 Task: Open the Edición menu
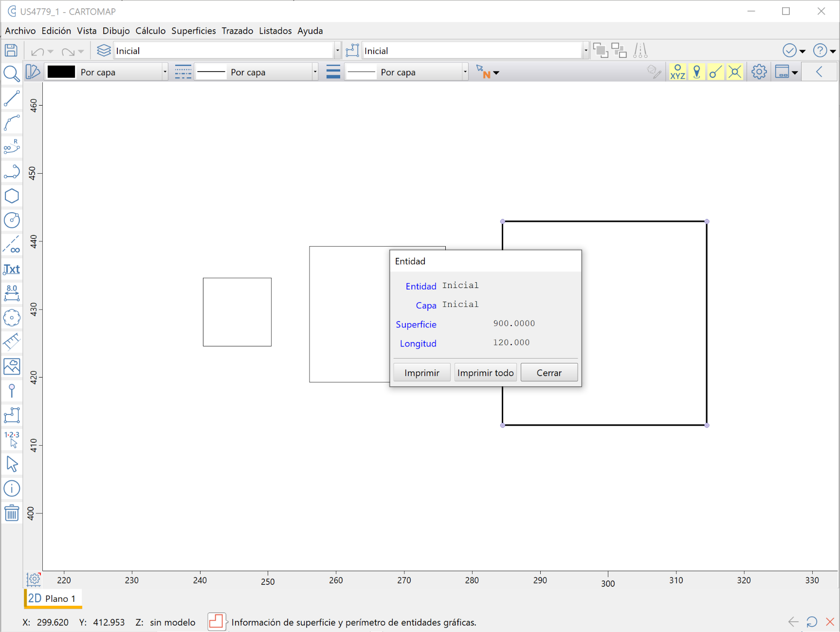pos(56,31)
